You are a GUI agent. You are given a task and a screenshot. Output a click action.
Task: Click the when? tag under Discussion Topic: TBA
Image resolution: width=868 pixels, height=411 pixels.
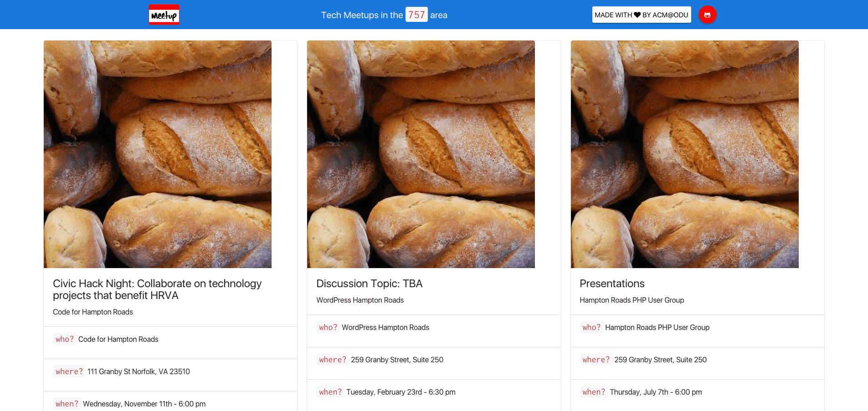pos(330,391)
